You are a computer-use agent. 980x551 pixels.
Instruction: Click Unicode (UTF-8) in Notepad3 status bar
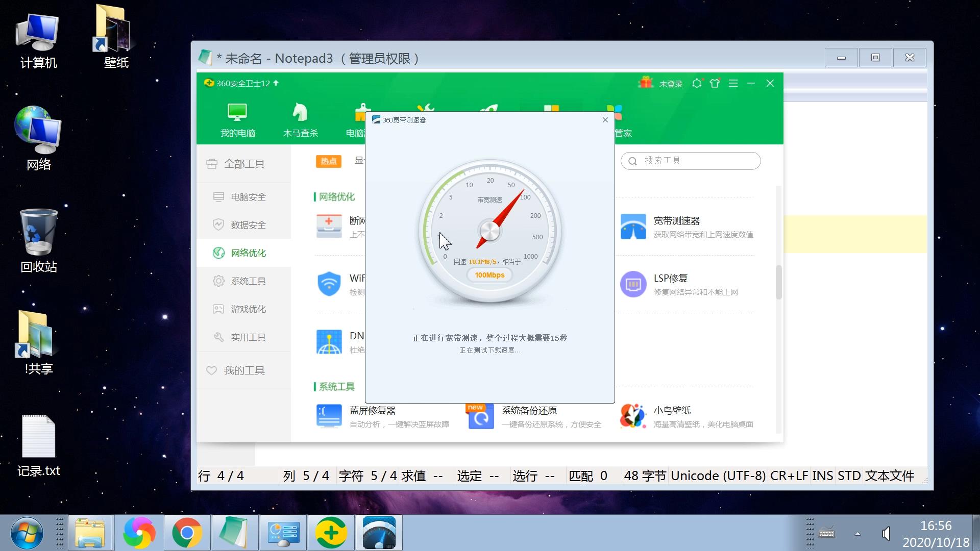point(718,475)
